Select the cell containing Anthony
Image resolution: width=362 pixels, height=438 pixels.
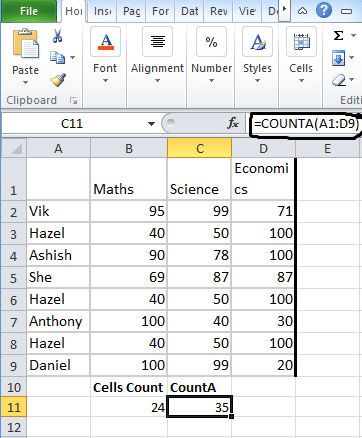click(x=58, y=321)
